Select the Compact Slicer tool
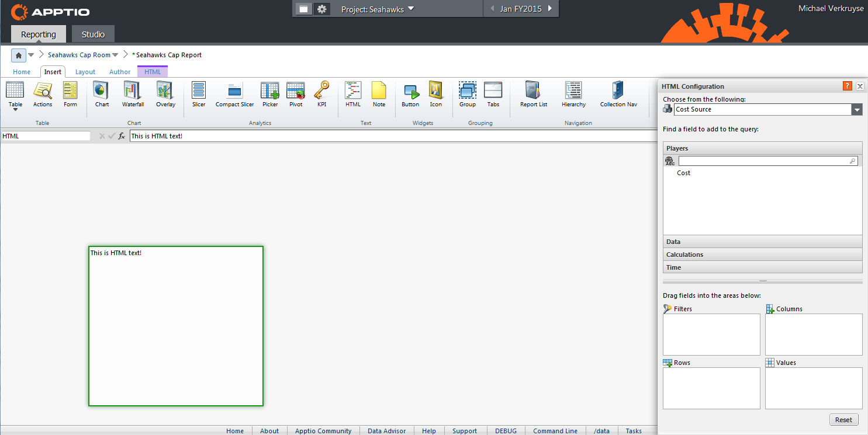Screen dimensions: 868x435 pos(234,95)
